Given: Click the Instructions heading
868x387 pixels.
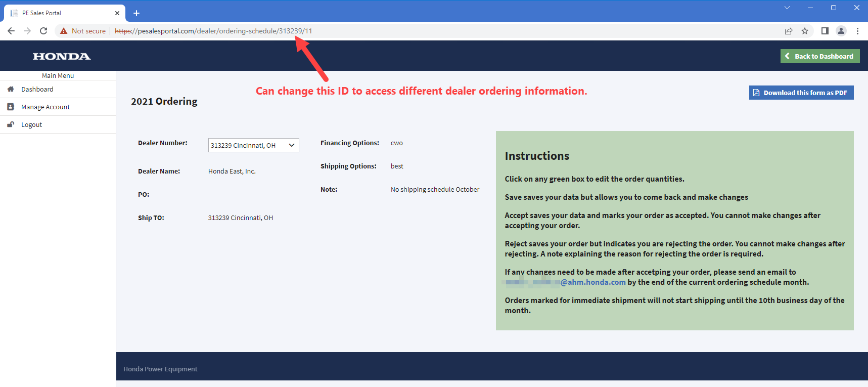Looking at the screenshot, I should [x=537, y=156].
